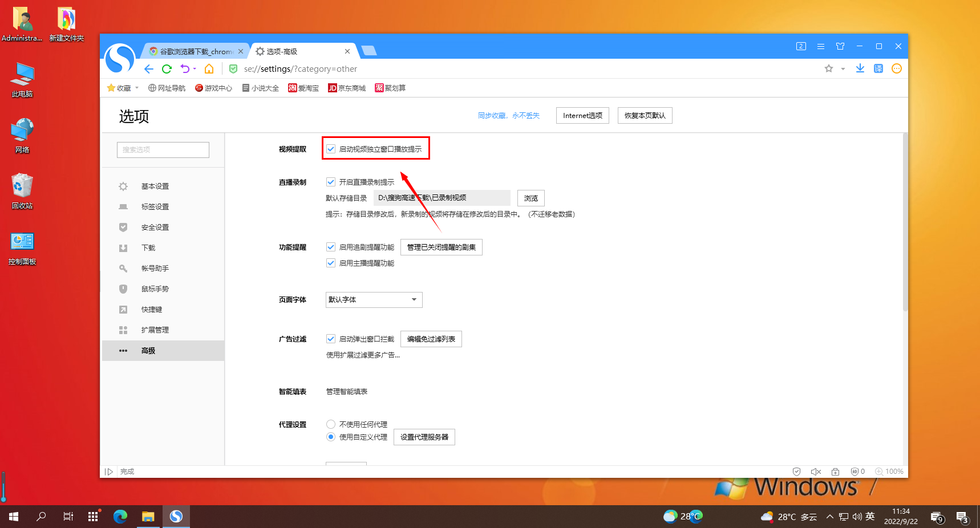The width and height of the screenshot is (980, 528).
Task: Click the Internet选项 button
Action: (582, 115)
